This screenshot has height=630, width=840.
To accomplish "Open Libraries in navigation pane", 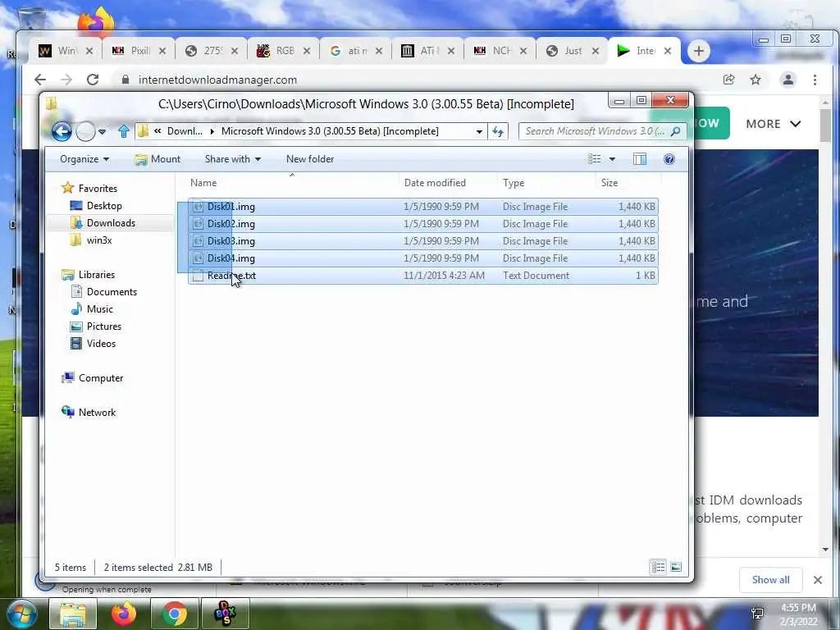I will [97, 275].
